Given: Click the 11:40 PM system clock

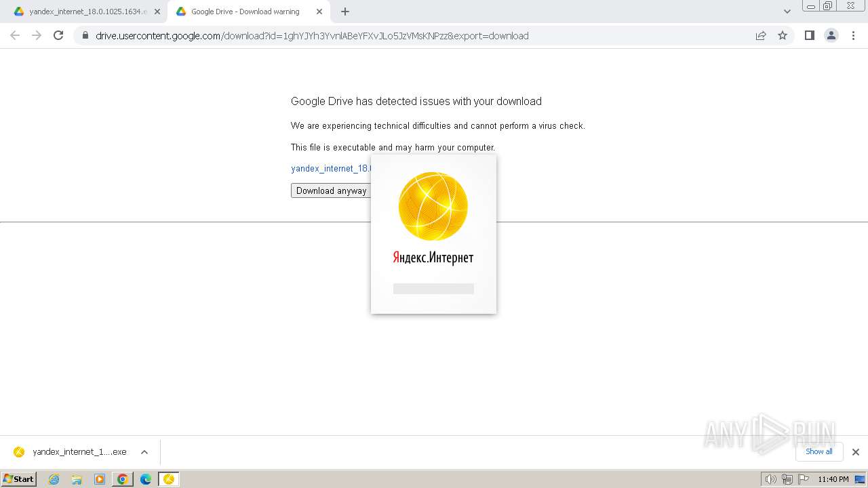Looking at the screenshot, I should (x=833, y=479).
